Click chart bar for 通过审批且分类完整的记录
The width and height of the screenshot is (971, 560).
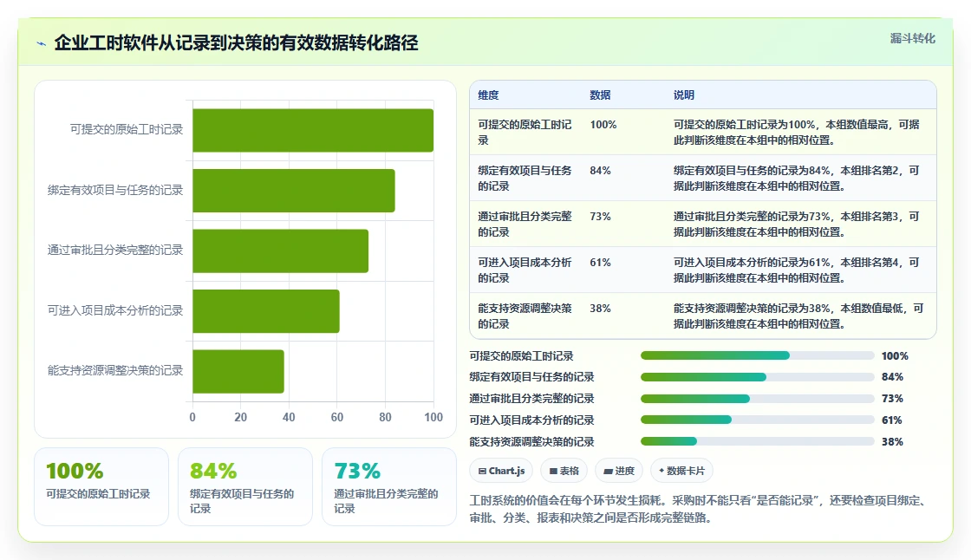coord(281,251)
